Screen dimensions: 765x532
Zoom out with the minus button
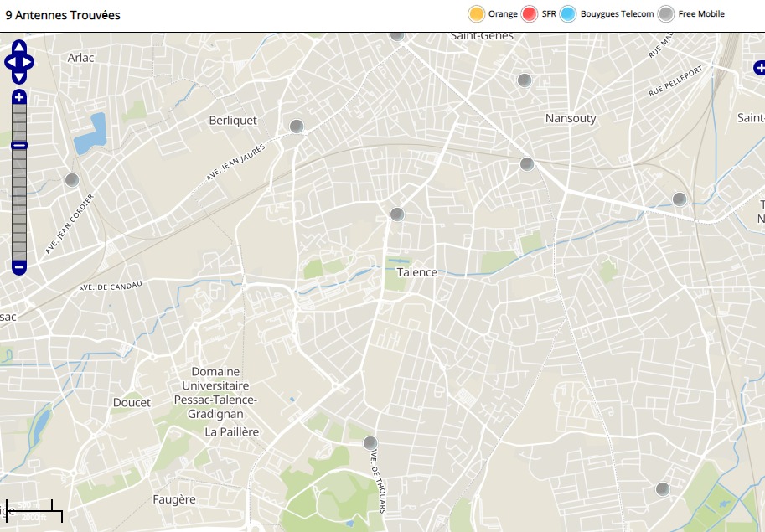click(x=19, y=268)
